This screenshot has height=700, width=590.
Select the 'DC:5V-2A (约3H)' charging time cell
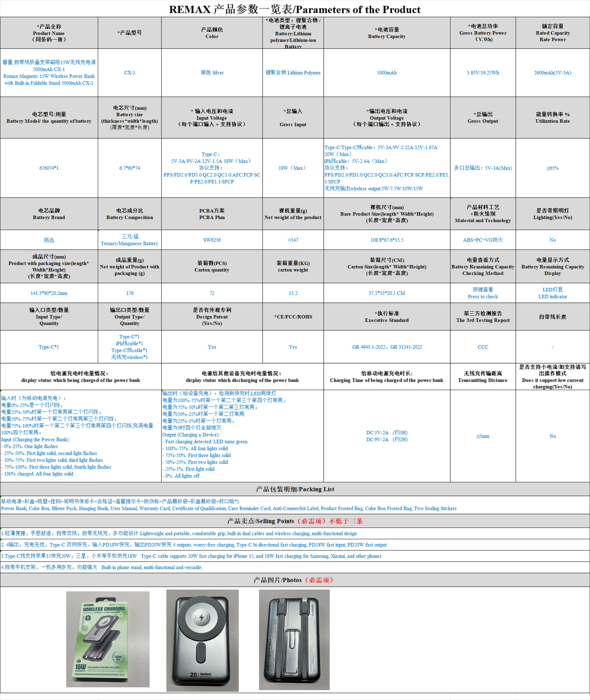387,436
